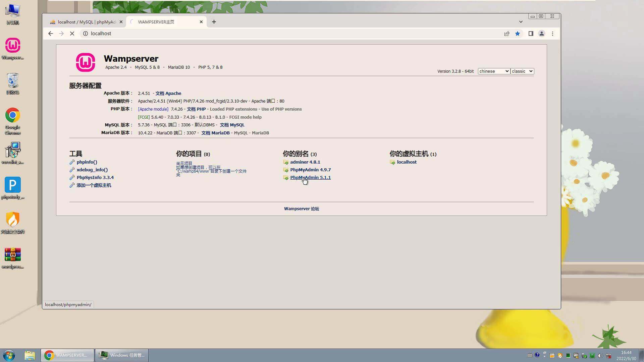644x362 pixels.
Task: Stop page loading with the X button
Action: (x=72, y=34)
